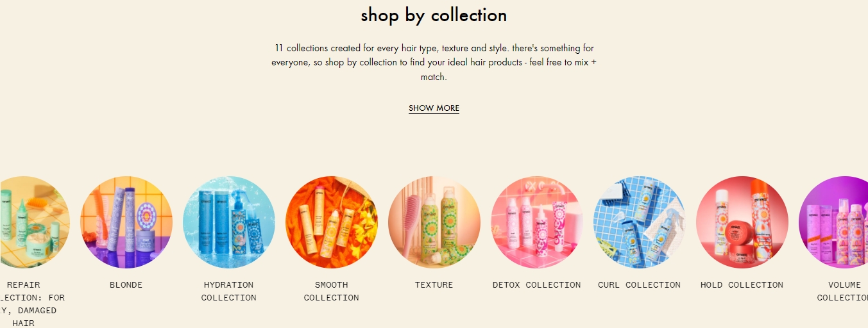Viewport: 868px width, 328px height.
Task: Click the CURL COLLECTION text label
Action: coord(640,285)
